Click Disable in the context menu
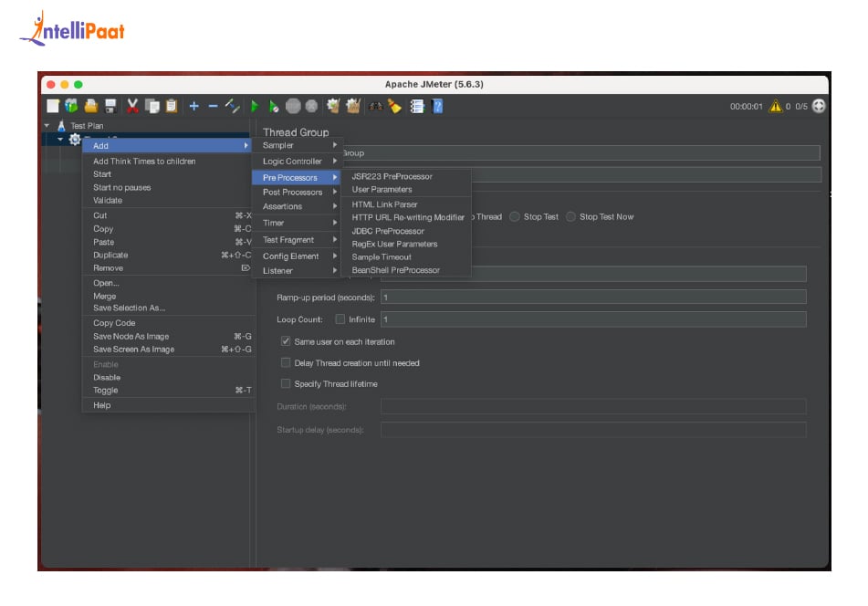 168,378
